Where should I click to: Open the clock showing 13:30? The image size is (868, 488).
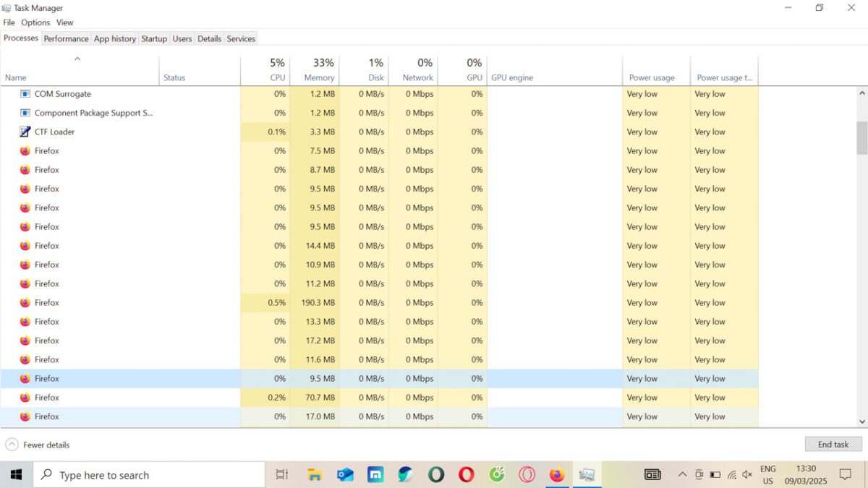(x=806, y=475)
